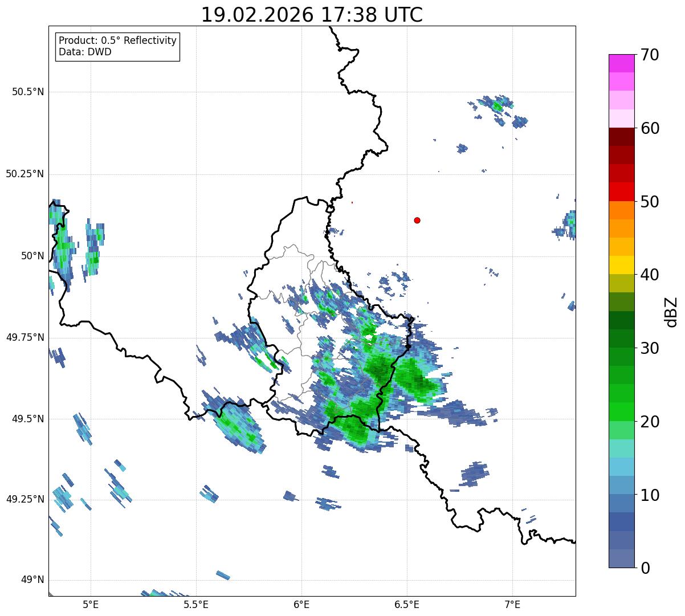The height and width of the screenshot is (616, 685).
Task: Click the '50.5°N' latitude label
Action: [x=28, y=92]
